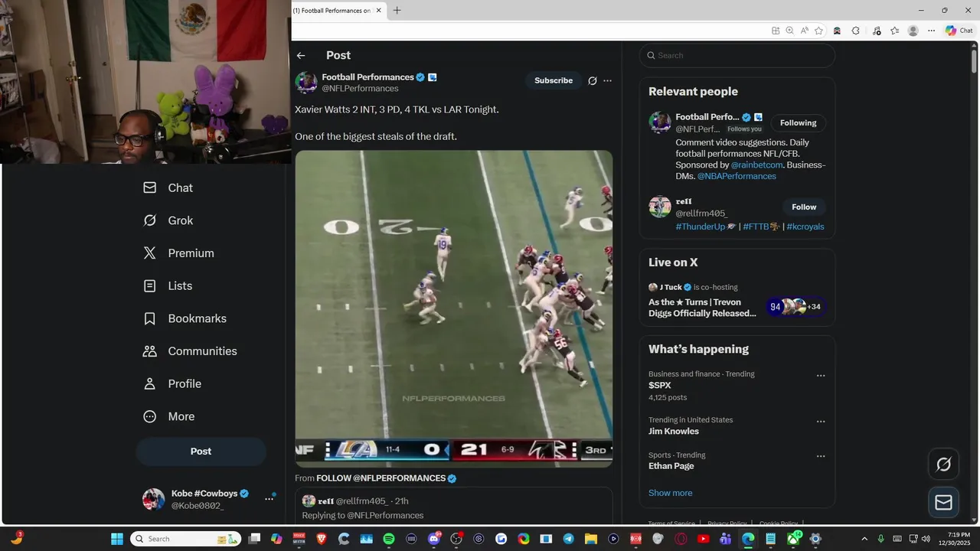Click the @NFLPerformances handle under the name

(360, 89)
